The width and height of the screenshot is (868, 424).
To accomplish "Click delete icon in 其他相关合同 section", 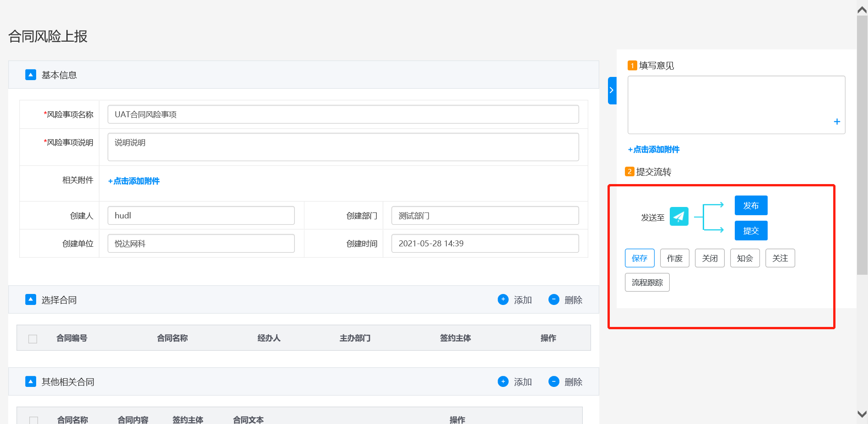I will click(553, 381).
